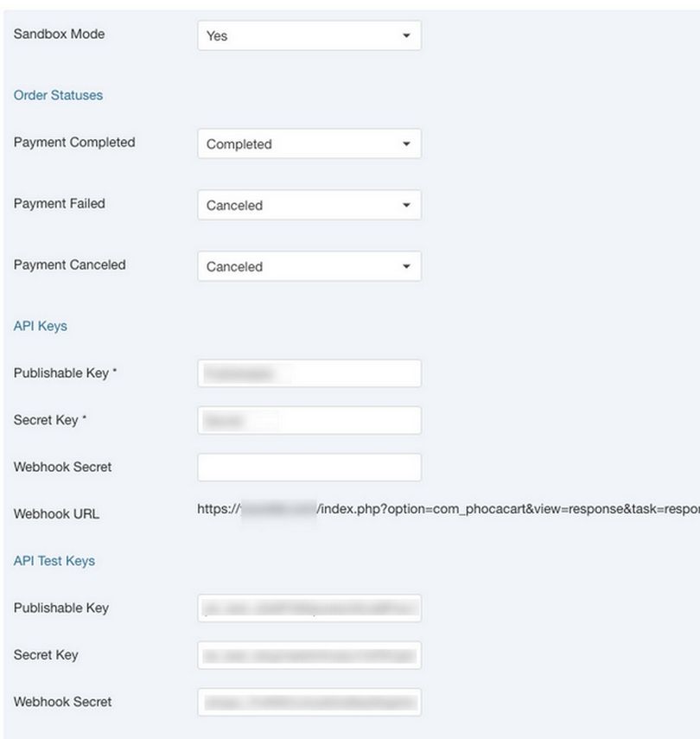700x739 pixels.
Task: Click the Webhook Secret field under API Test Keys
Action: coord(309,702)
